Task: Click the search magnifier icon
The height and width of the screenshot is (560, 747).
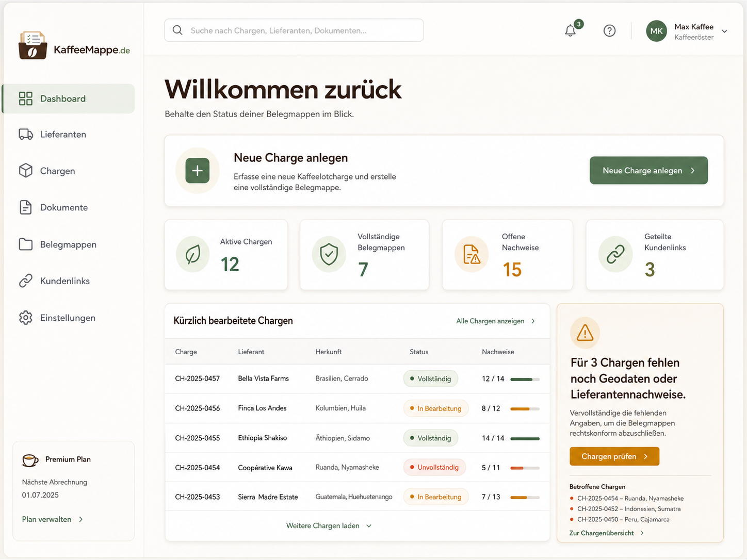Action: 177,30
